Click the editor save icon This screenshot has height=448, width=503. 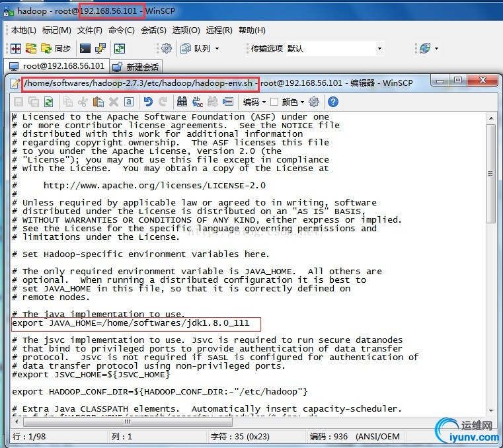pyautogui.click(x=19, y=102)
